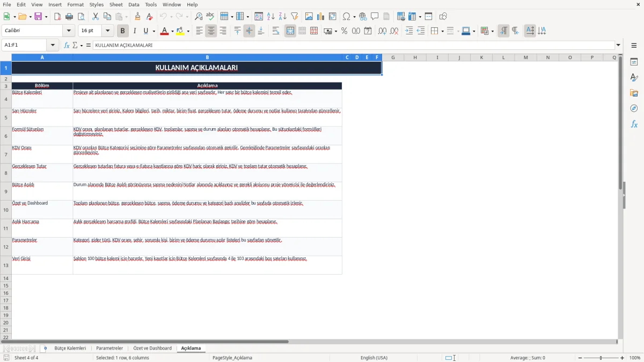The width and height of the screenshot is (644, 362).
Task: Switch to Özet ve Dashboard sheet tab
Action: click(x=152, y=348)
